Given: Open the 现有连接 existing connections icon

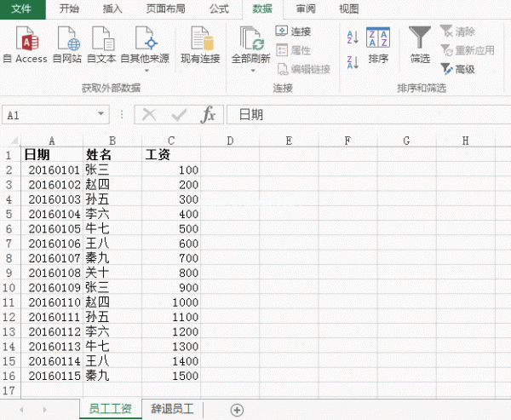Looking at the screenshot, I should (x=200, y=40).
